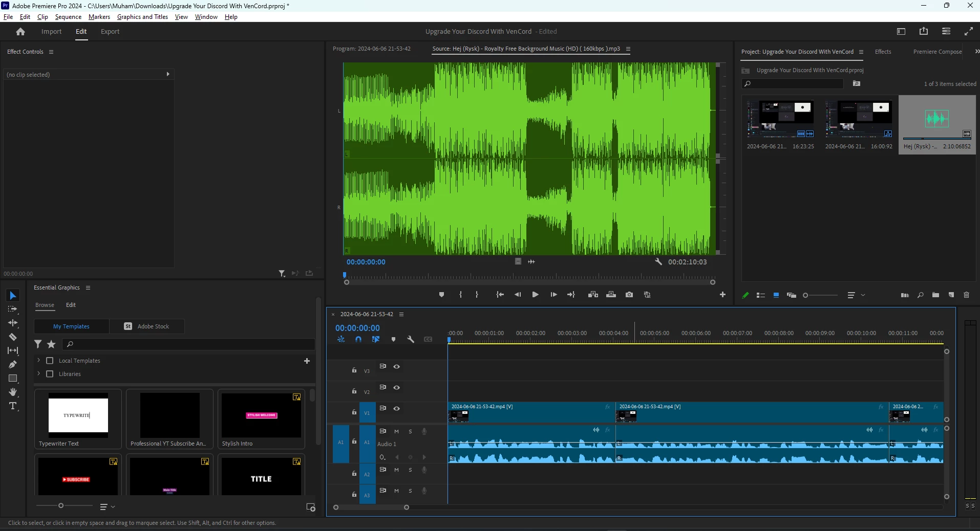Open the Project panel menu
Viewport: 980px width, 531px height.
coord(861,52)
